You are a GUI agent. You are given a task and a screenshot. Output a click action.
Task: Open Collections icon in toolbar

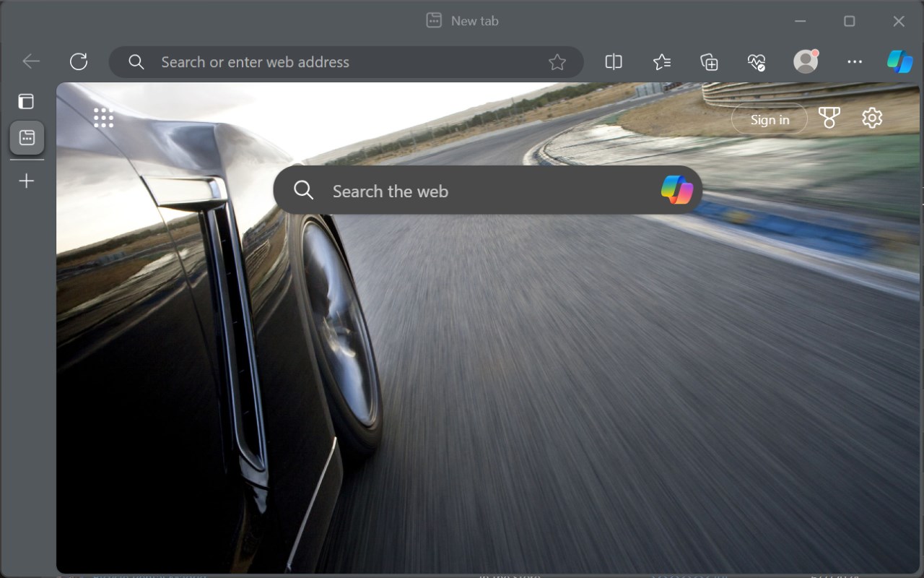pyautogui.click(x=710, y=62)
